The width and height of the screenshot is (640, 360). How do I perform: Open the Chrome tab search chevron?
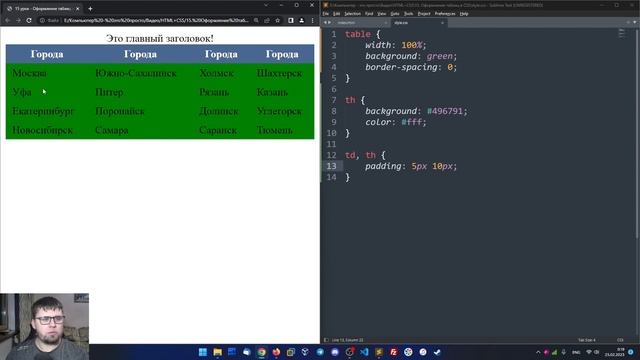click(x=266, y=5)
